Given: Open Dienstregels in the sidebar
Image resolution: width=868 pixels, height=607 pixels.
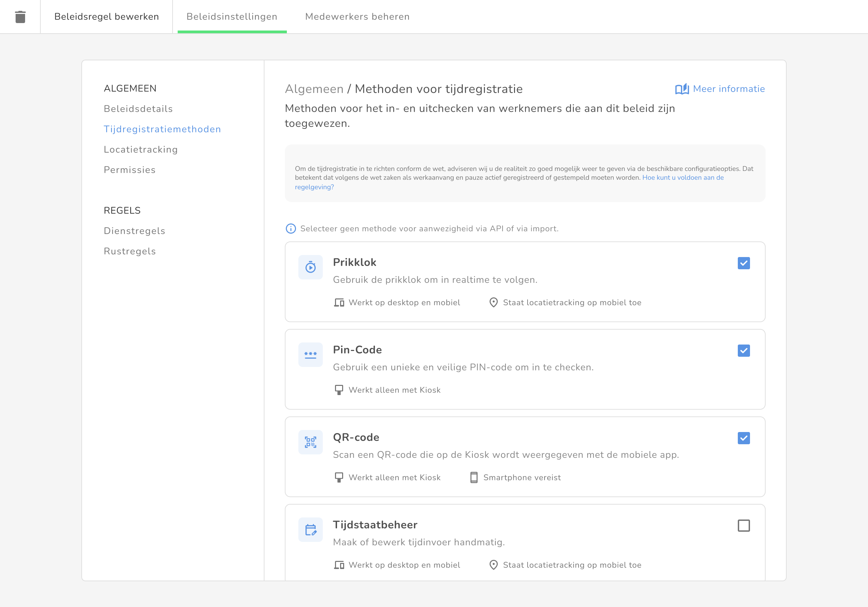Looking at the screenshot, I should tap(134, 231).
